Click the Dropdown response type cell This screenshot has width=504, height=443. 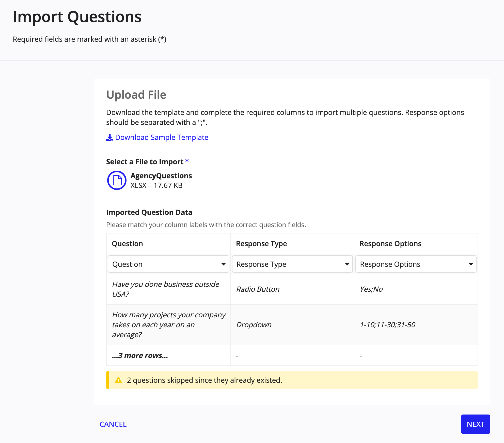pos(292,325)
